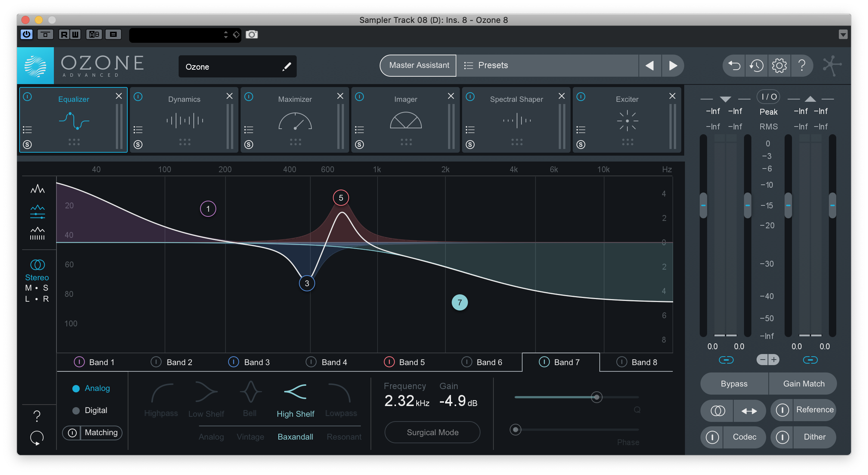
Task: Click the iZotope star logo icon
Action: (832, 66)
